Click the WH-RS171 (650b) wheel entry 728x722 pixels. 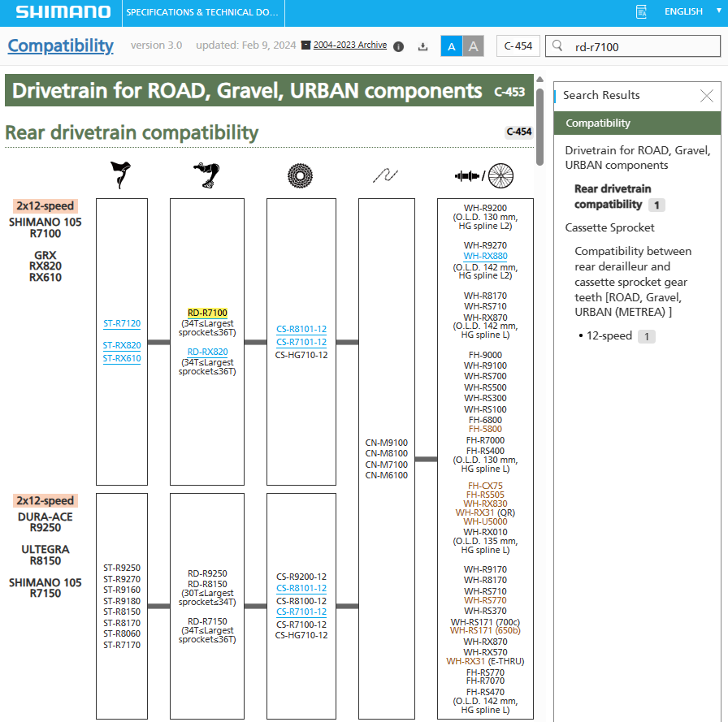click(485, 630)
